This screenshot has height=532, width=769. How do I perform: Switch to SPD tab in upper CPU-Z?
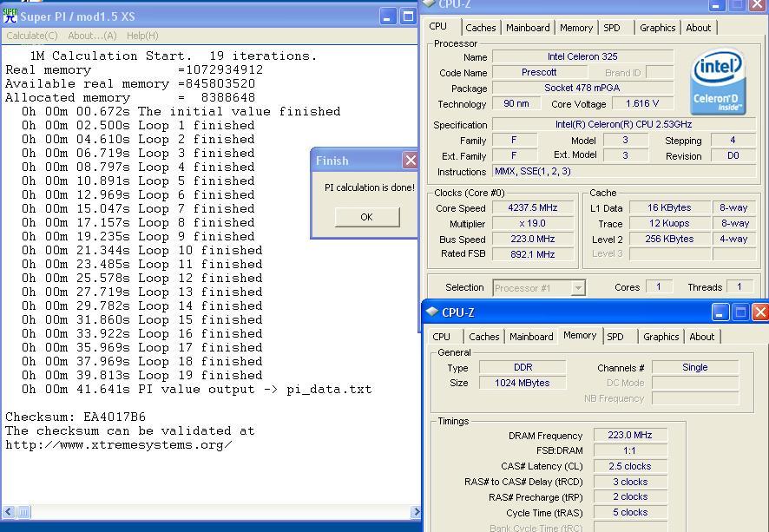point(612,28)
